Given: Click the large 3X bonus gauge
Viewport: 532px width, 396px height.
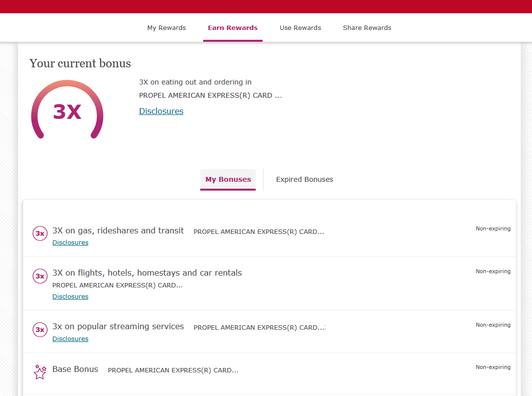Looking at the screenshot, I should click(x=67, y=110).
